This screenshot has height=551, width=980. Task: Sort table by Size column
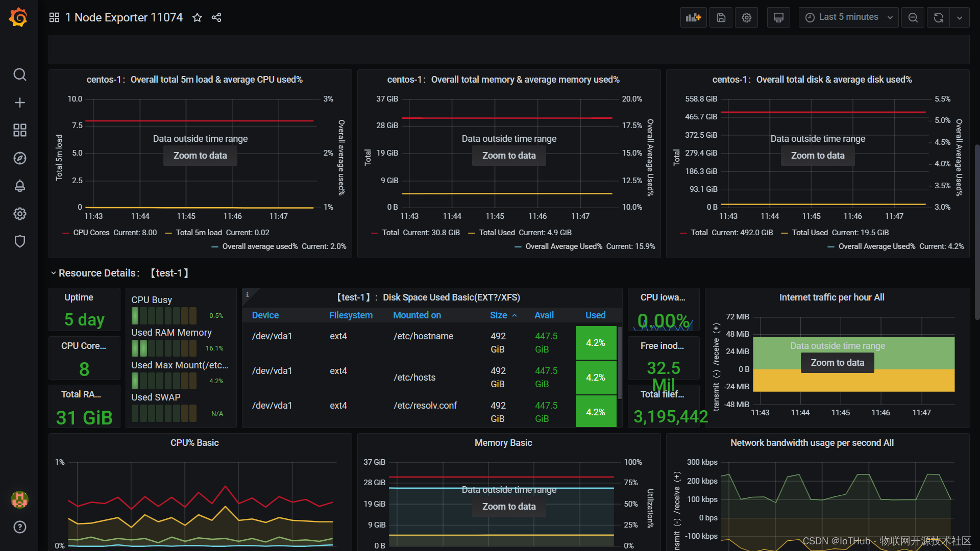[x=503, y=315]
